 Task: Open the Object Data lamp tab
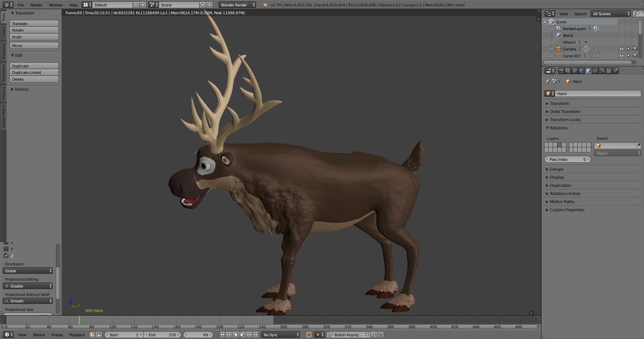click(602, 71)
